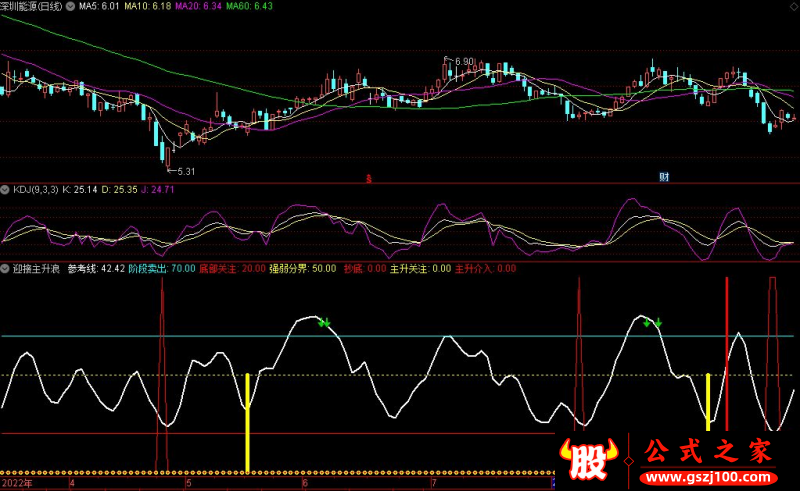Click the 6.90 high price label
The height and width of the screenshot is (491, 800).
463,61
